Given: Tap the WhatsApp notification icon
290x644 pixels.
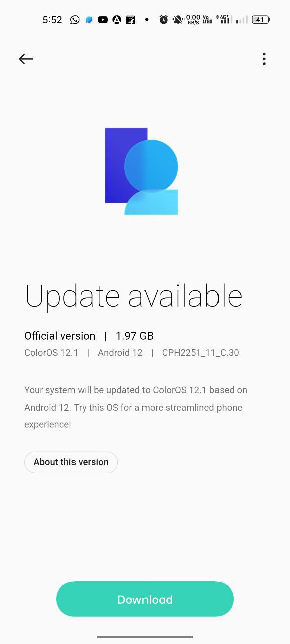Looking at the screenshot, I should [x=75, y=20].
